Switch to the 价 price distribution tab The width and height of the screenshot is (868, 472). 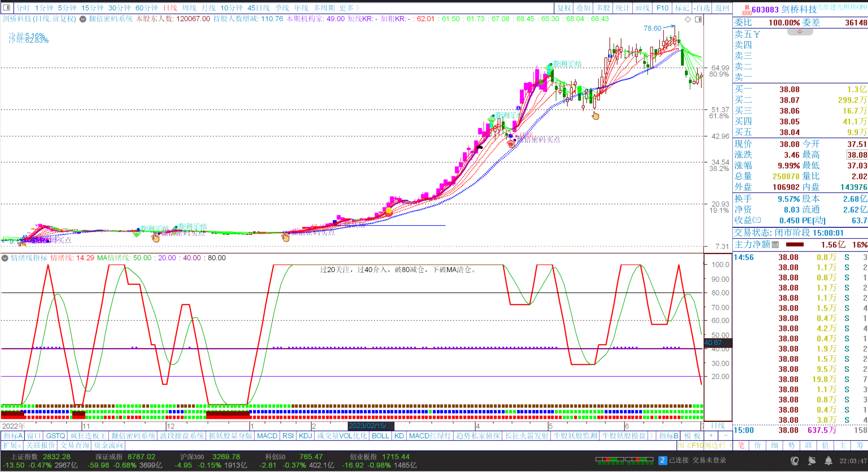(758, 445)
